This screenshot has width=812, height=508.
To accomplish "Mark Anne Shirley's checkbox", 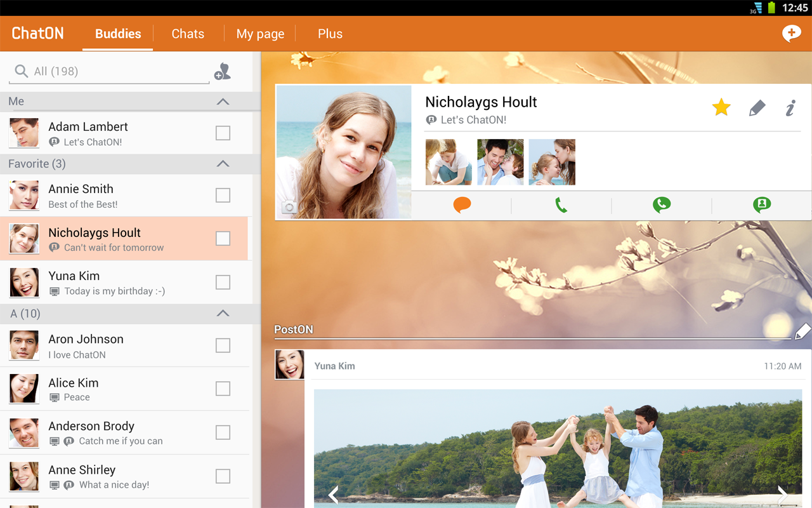I will coord(223,476).
